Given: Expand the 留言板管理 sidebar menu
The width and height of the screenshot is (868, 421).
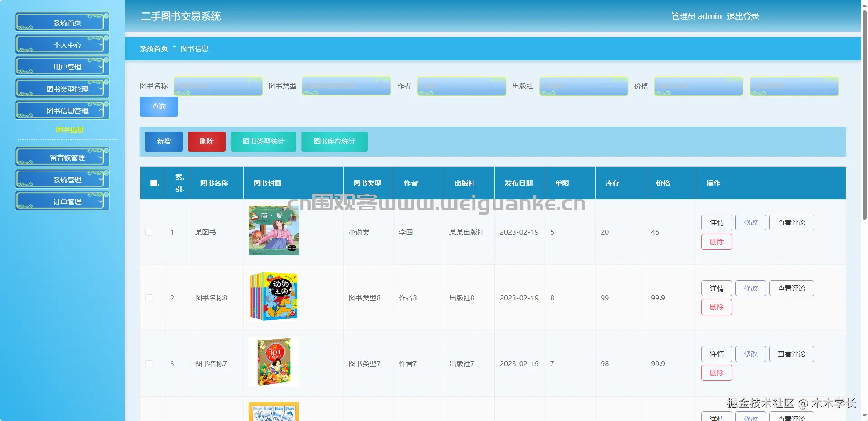Looking at the screenshot, I should 63,157.
